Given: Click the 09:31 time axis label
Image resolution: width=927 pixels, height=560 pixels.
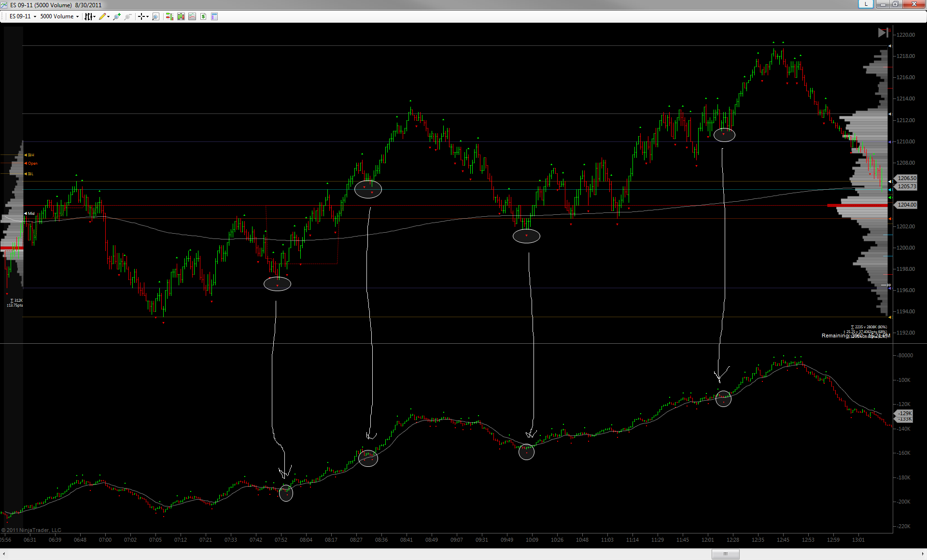Looking at the screenshot, I should click(482, 540).
